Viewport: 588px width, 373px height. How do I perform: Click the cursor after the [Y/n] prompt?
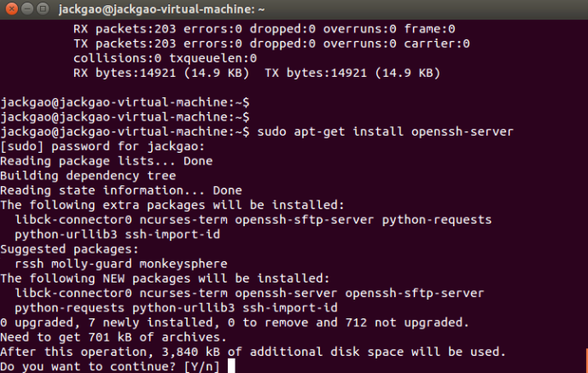230,366
